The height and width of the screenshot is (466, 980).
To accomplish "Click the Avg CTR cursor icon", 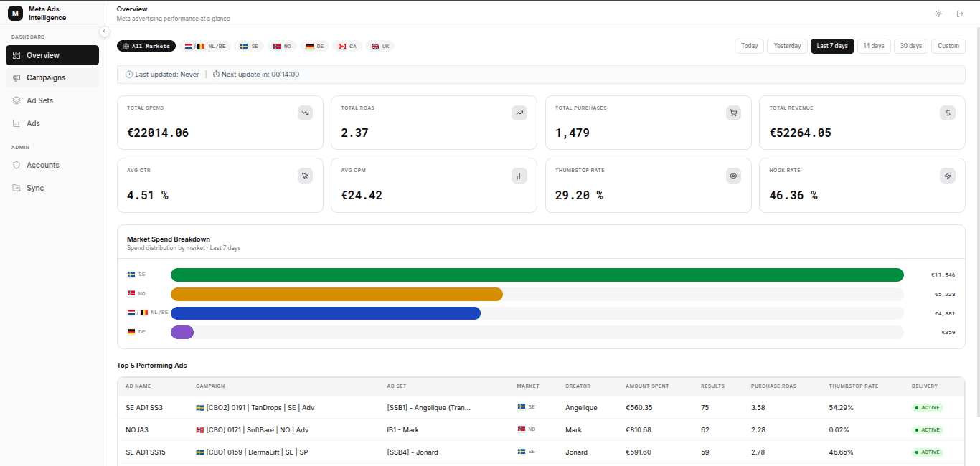I will 305,176.
